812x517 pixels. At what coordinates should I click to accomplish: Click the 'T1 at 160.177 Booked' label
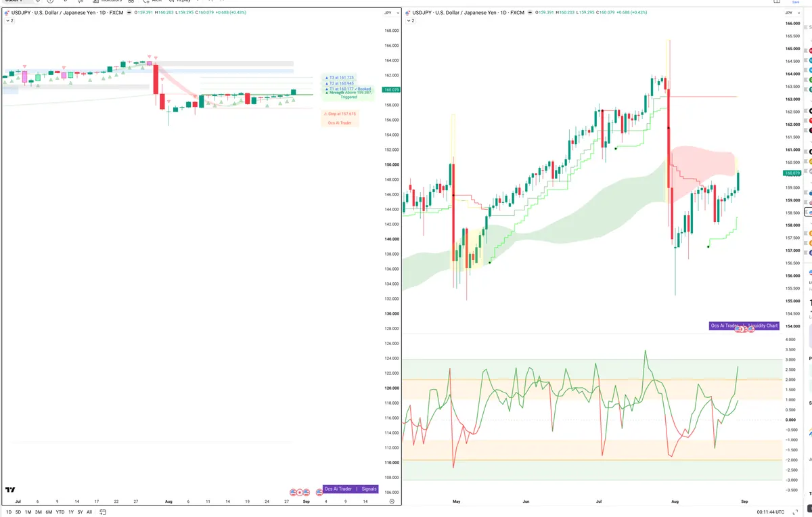click(x=348, y=89)
